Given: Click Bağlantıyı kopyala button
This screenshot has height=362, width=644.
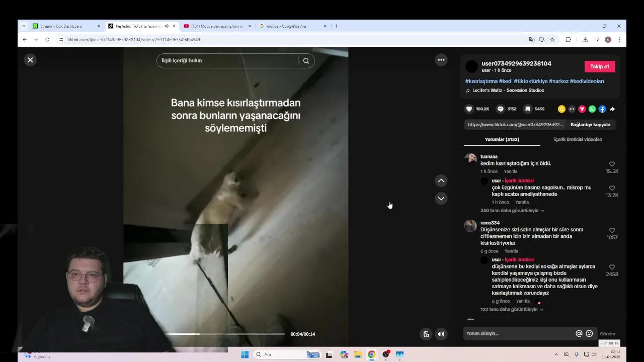Looking at the screenshot, I should pos(590,125).
